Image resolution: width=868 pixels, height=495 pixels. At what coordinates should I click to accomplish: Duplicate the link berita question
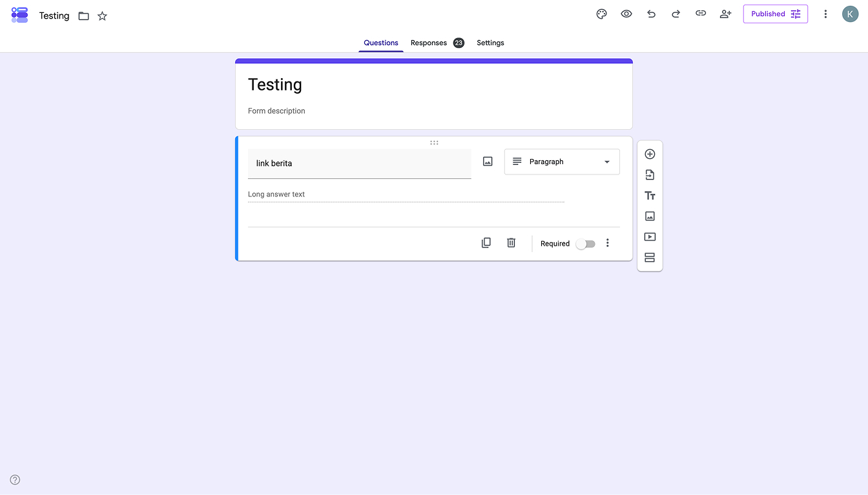(x=486, y=243)
